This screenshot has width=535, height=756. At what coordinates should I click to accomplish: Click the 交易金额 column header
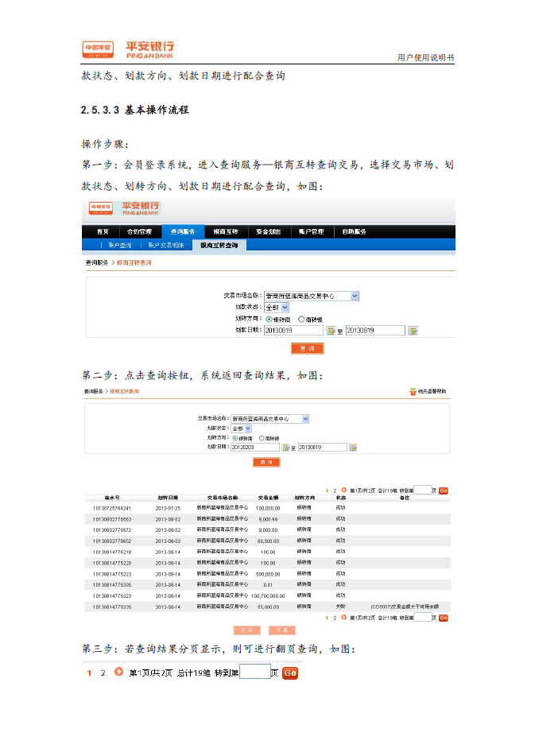tap(268, 498)
